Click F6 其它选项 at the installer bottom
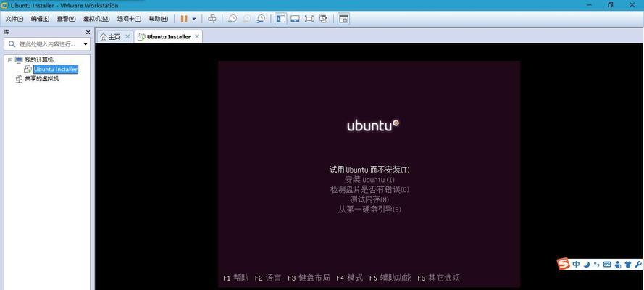Viewport: 644px width, 290px height. (439, 278)
